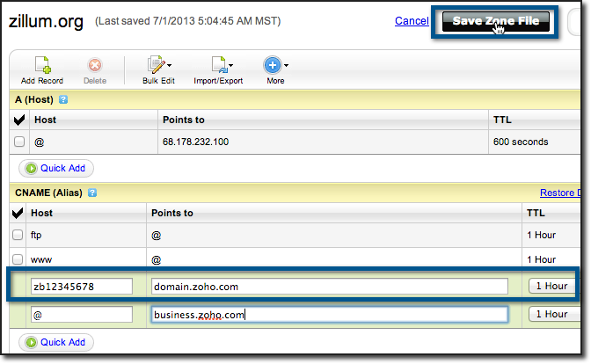The height and width of the screenshot is (364, 591).
Task: Check the www CNAME row checkbox
Action: coord(18,259)
